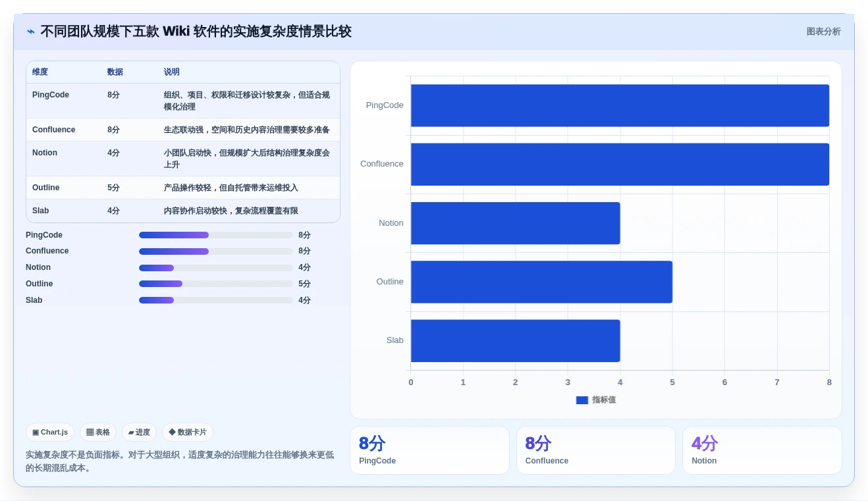The height and width of the screenshot is (501, 868).
Task: Select Confluence cell in the table
Action: 54,130
